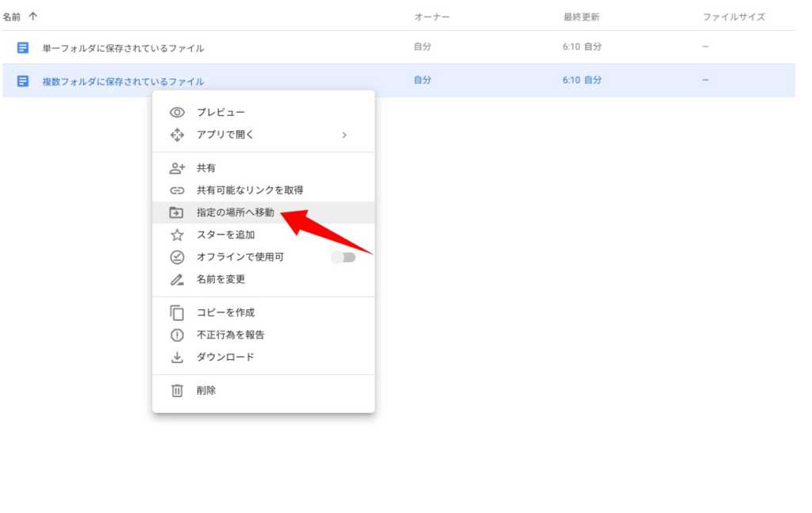The image size is (812, 513).
Task: Select file 単一フォルダに保存されているファイル
Action: [x=123, y=48]
